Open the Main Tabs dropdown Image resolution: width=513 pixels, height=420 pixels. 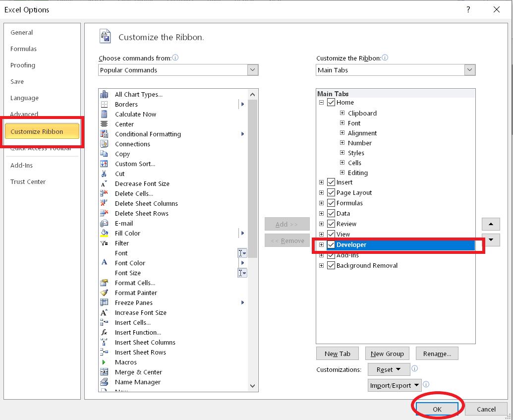point(470,69)
